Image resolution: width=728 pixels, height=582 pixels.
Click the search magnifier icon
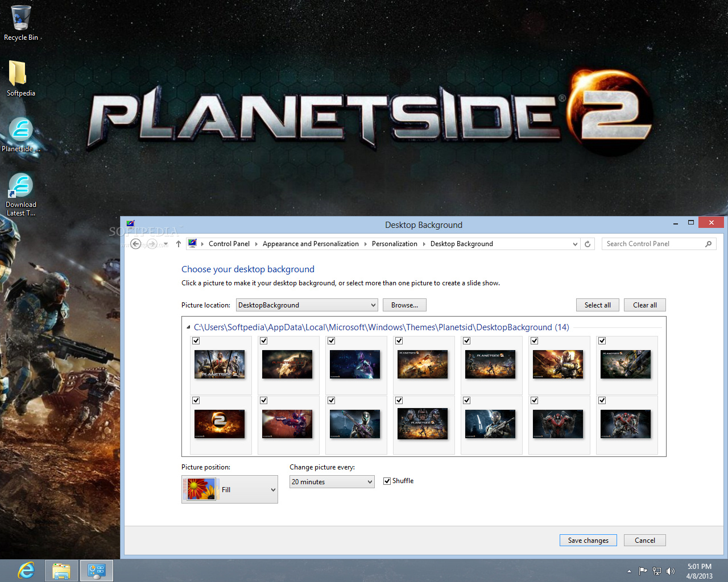(x=708, y=244)
